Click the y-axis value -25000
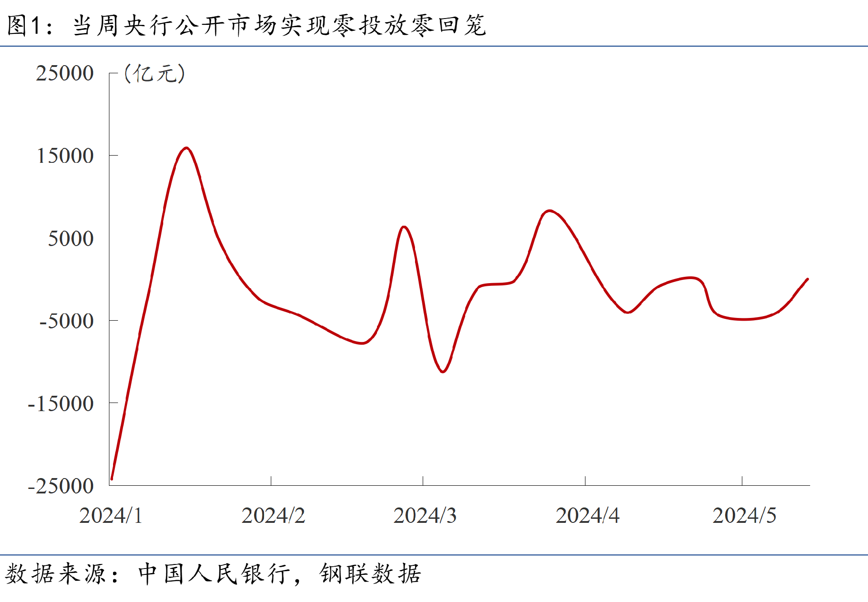 click(x=61, y=486)
